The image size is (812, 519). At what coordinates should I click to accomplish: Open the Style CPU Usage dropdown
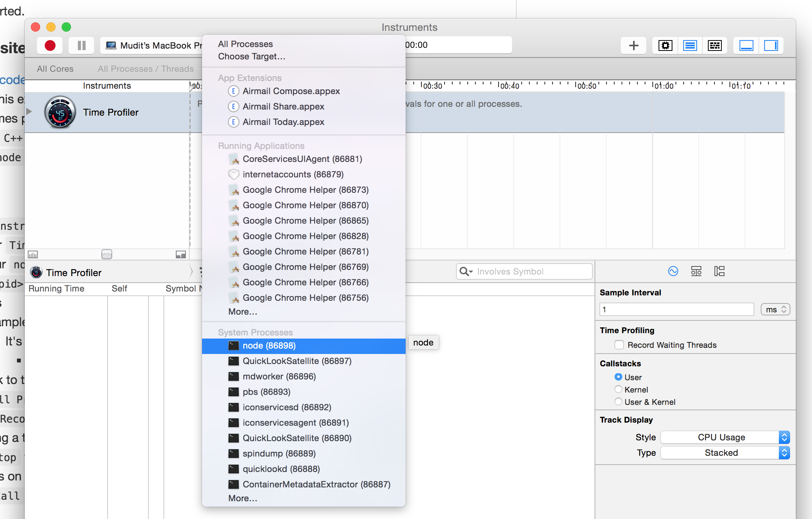pos(725,437)
